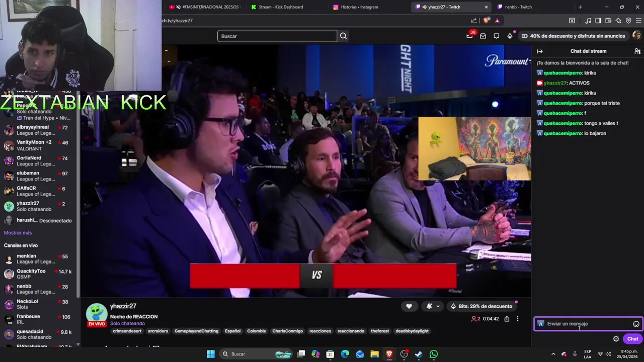Open VanityMoon +2 channel in sidebar

pyautogui.click(x=39, y=145)
